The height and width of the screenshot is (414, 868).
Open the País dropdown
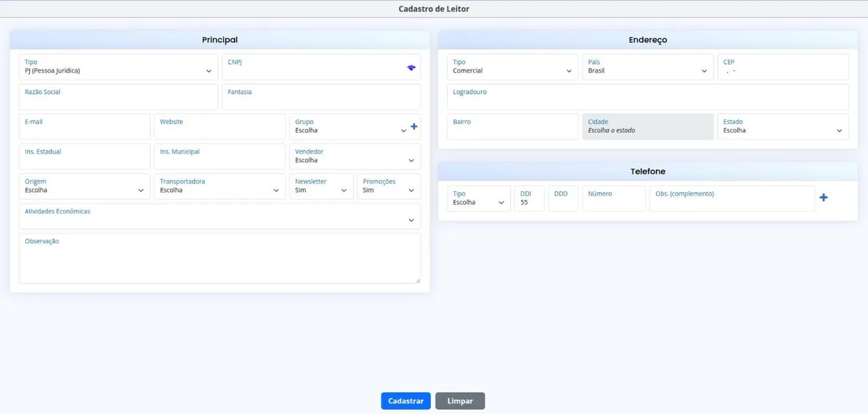(x=648, y=67)
